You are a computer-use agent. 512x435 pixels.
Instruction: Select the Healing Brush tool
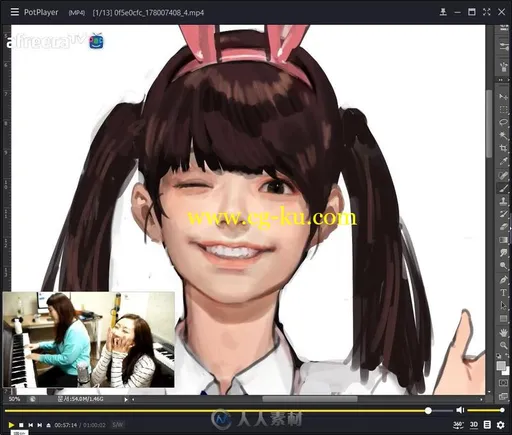503,175
